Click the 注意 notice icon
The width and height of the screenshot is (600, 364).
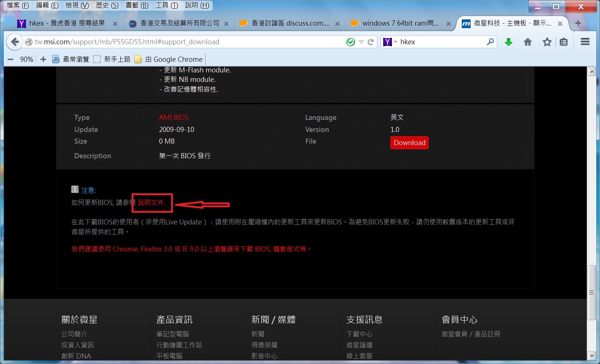coord(75,189)
